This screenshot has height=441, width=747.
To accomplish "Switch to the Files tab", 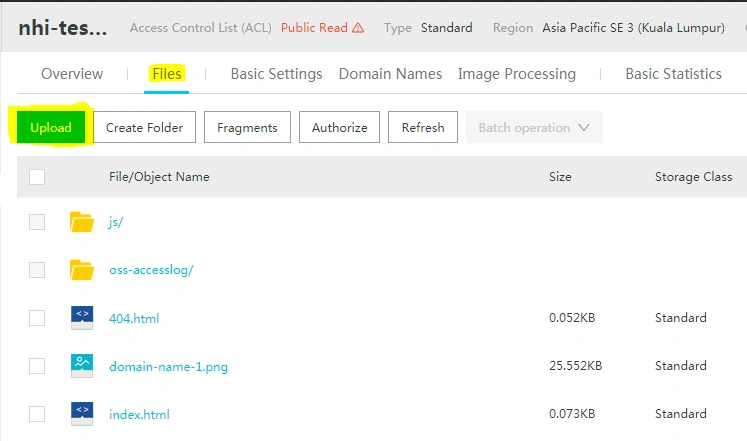I will pyautogui.click(x=167, y=74).
